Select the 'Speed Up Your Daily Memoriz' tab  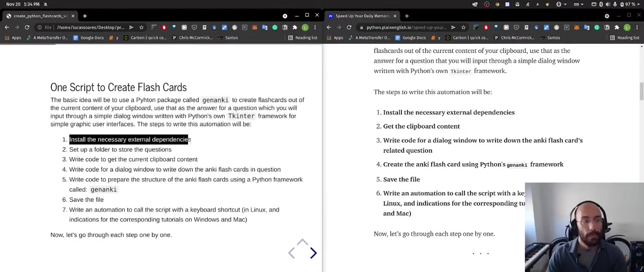point(362,16)
